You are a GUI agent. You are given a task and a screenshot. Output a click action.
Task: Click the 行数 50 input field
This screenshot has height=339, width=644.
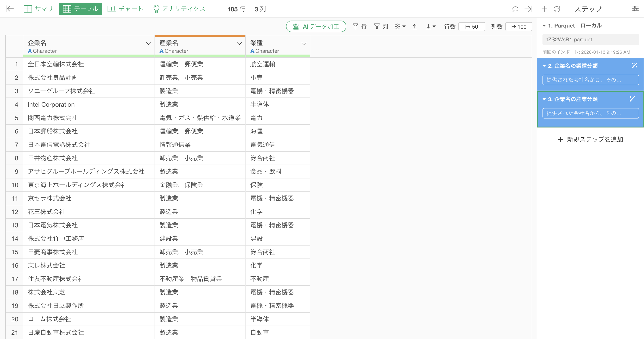[x=472, y=27]
